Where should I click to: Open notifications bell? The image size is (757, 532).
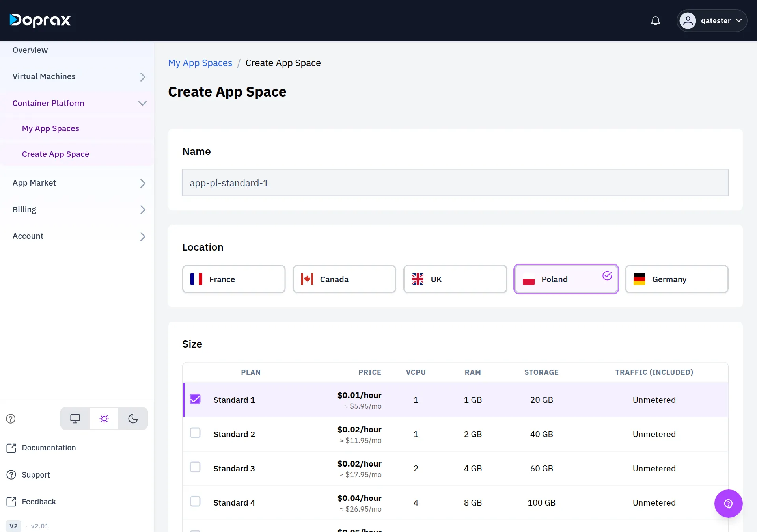pyautogui.click(x=655, y=20)
